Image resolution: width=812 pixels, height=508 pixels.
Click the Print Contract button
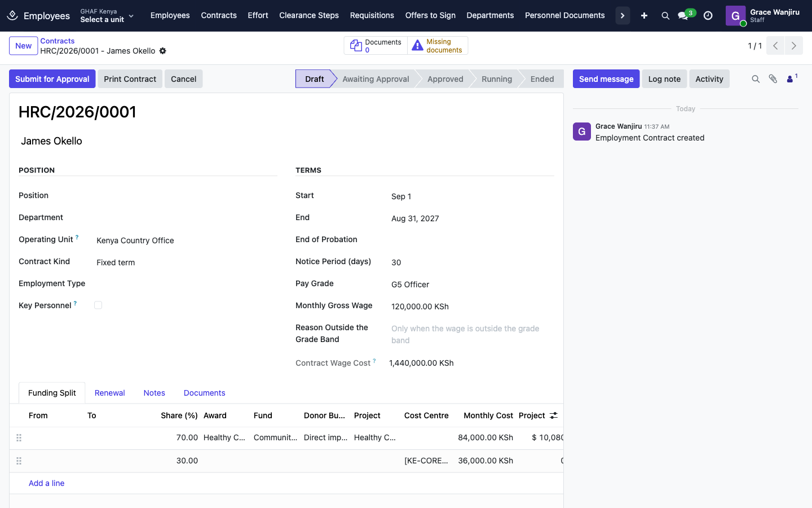click(130, 79)
